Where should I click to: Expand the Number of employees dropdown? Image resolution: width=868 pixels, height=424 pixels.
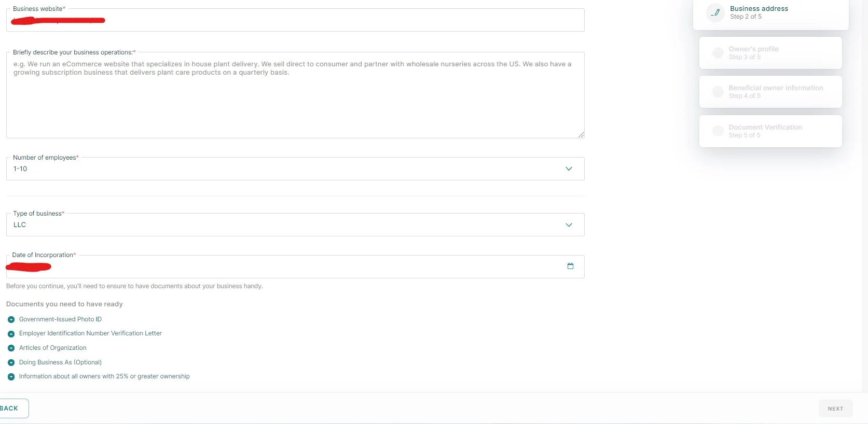click(569, 169)
